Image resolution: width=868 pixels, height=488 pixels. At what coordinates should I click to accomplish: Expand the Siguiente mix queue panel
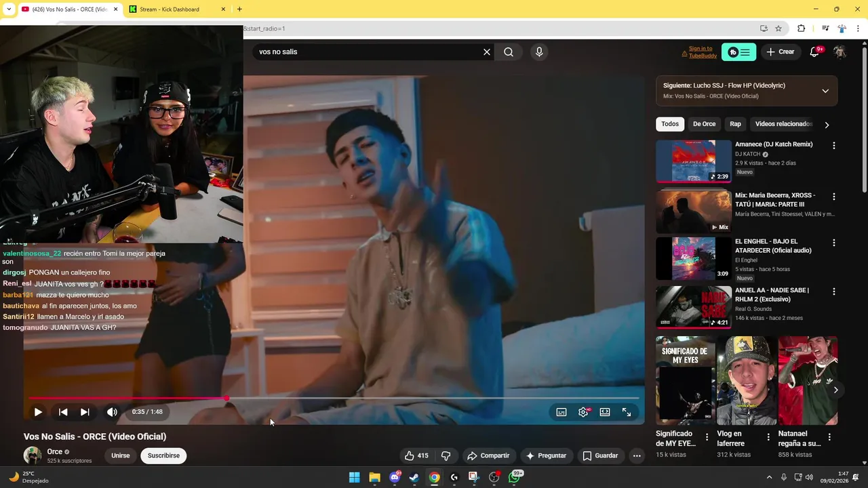click(825, 91)
